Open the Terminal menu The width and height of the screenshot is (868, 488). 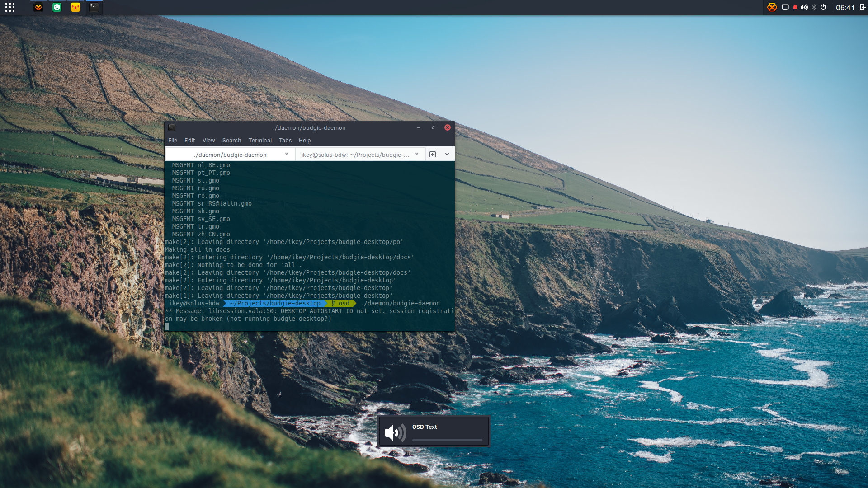point(260,141)
